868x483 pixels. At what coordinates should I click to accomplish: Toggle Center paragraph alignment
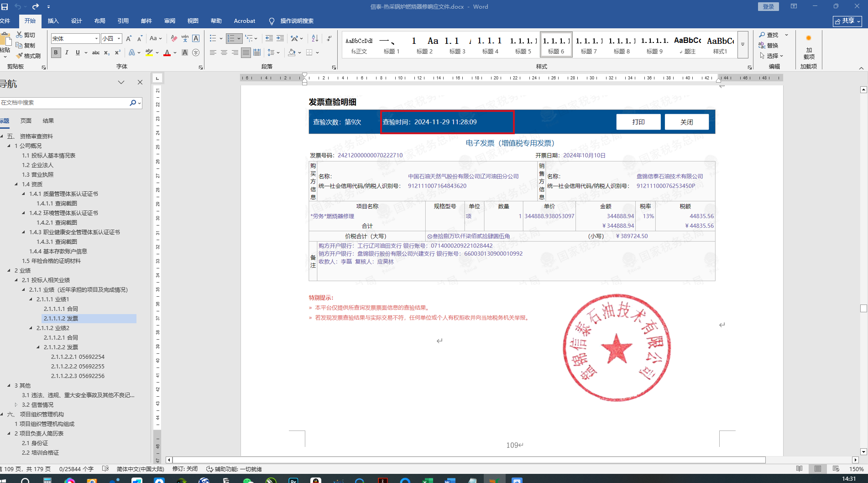click(x=224, y=52)
